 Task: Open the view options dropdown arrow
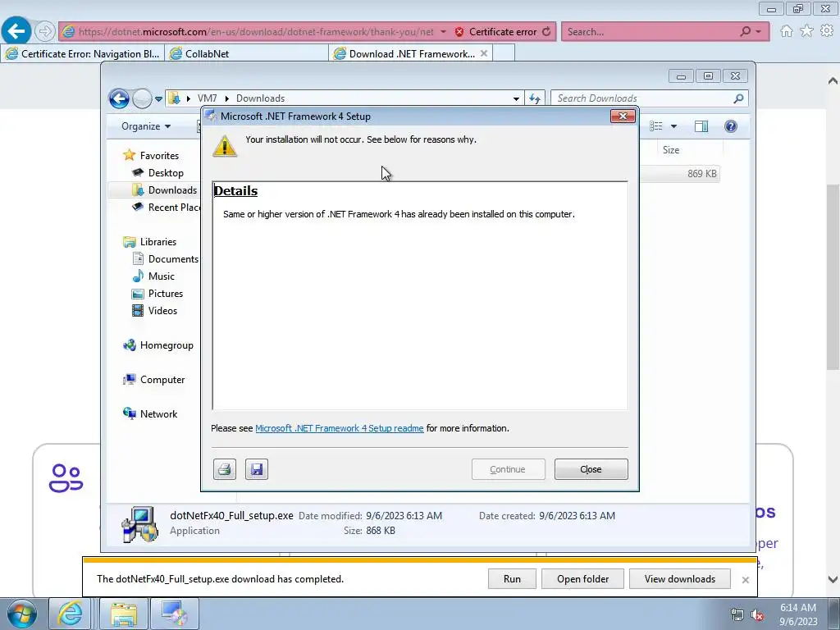click(673, 126)
